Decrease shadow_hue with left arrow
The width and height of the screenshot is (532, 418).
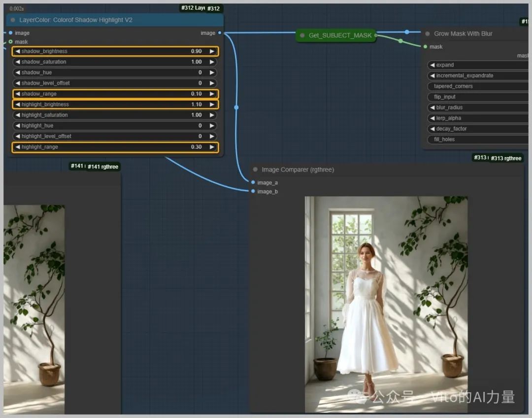[18, 72]
